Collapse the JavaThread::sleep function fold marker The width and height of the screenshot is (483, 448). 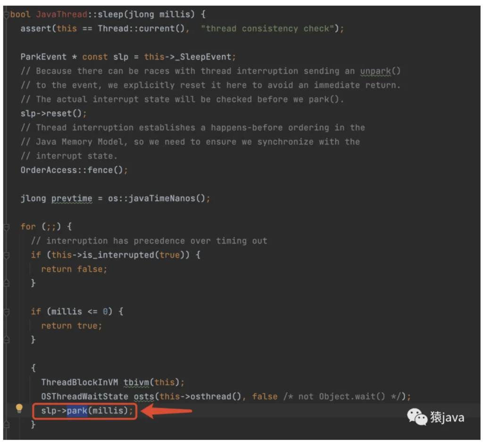(x=6, y=15)
